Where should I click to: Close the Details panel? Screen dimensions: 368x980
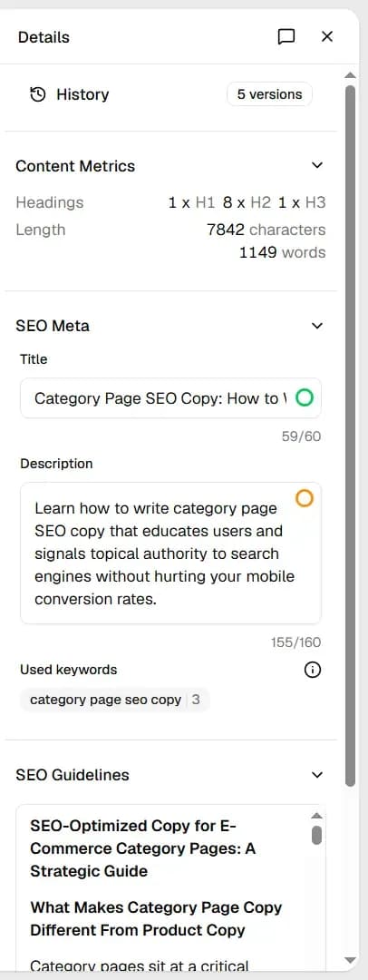327,37
